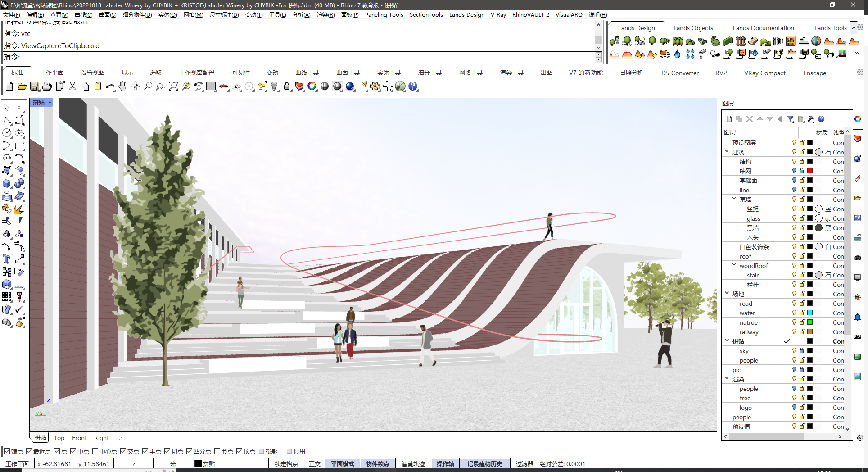868x472 pixels.
Task: Click the layer filter funnel icon
Action: coord(791,119)
